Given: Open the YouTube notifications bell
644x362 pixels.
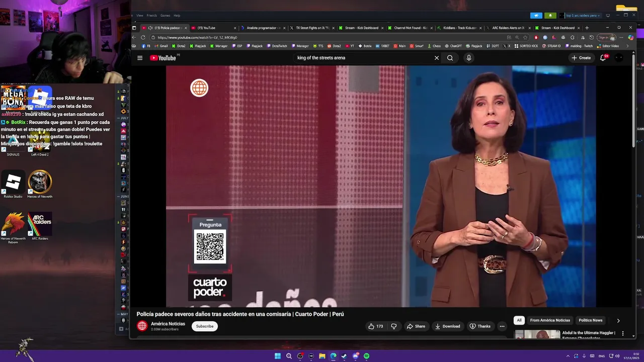Looking at the screenshot, I should pos(603,58).
